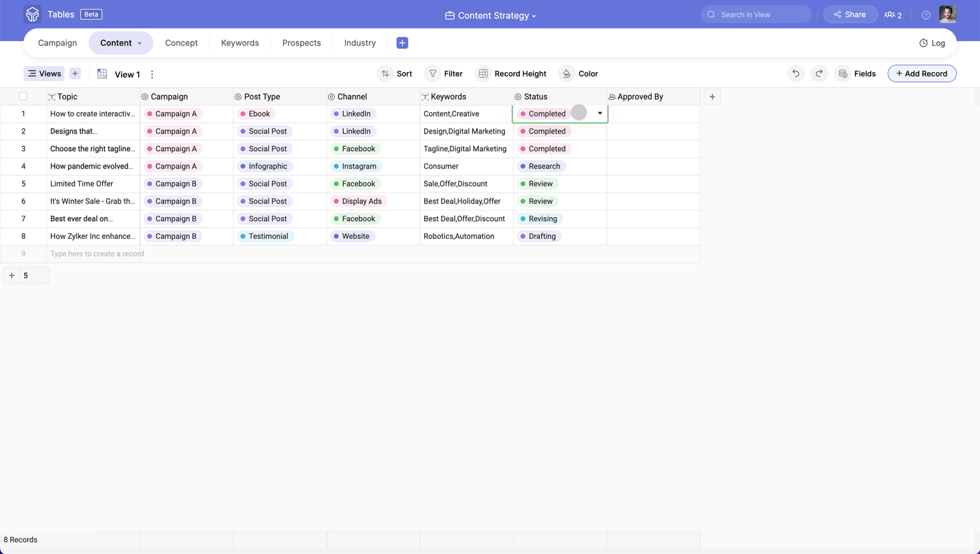Image resolution: width=980 pixels, height=554 pixels.
Task: Select the Ebook post type cell
Action: tap(280, 114)
